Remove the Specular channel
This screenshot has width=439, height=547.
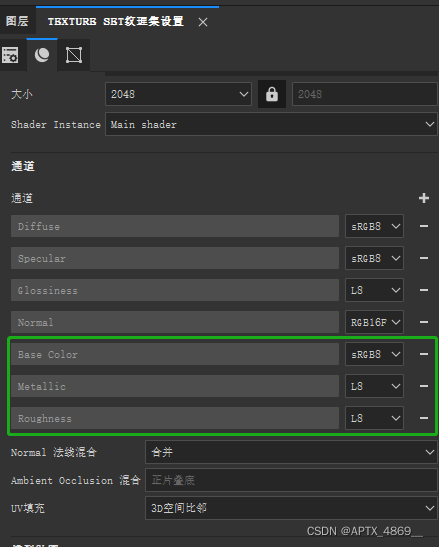click(424, 258)
